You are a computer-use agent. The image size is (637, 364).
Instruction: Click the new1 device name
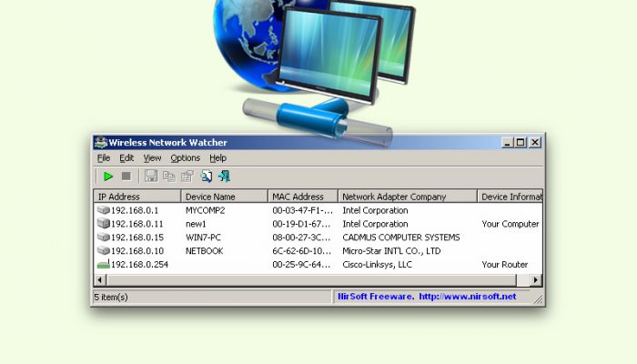(x=196, y=224)
